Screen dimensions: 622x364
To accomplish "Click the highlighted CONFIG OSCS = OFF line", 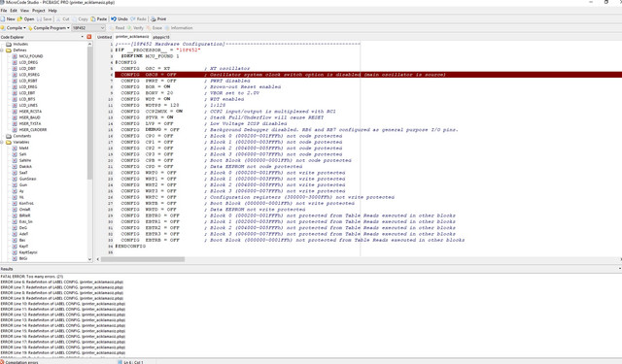I will 368,75.
